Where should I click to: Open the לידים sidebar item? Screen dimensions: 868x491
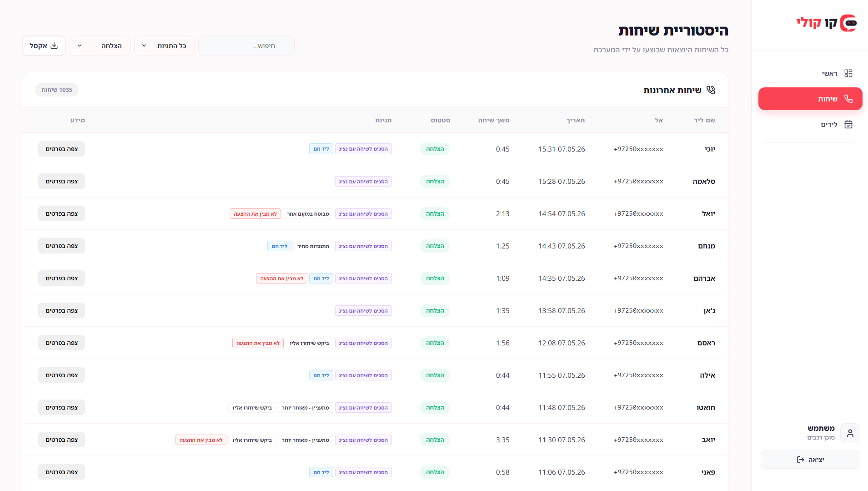pyautogui.click(x=810, y=124)
